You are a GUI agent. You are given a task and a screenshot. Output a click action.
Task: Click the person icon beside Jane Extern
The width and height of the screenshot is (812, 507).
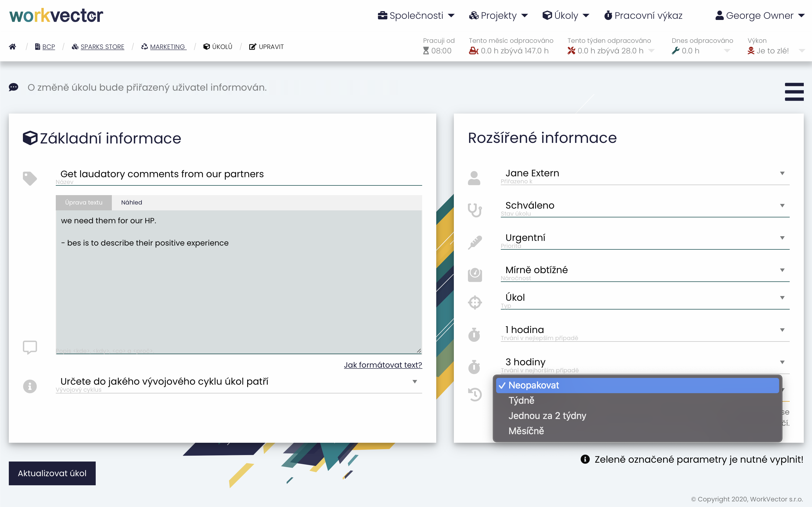(x=474, y=178)
